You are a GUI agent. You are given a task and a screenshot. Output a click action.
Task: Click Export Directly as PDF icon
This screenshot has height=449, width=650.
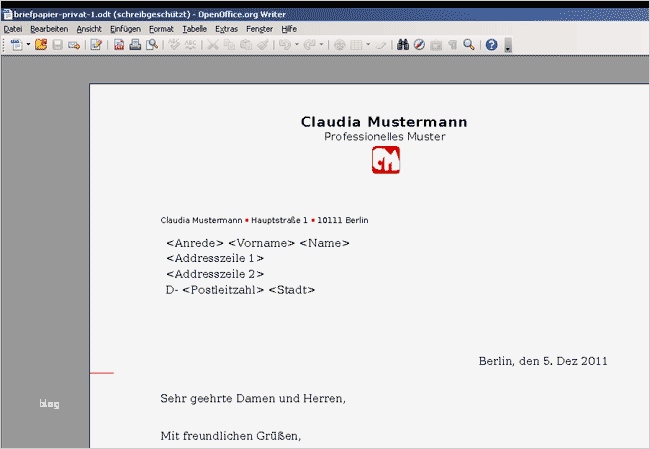pos(119,44)
